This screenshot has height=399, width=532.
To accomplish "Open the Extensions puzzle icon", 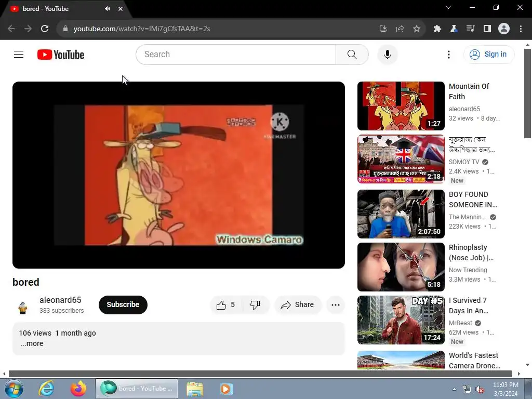I will (x=437, y=29).
